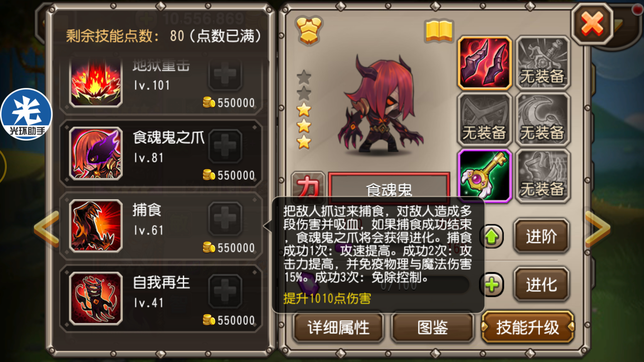644x362 pixels.
Task: Tap the 食魂鬼之爪 skill icon
Action: coord(96,153)
